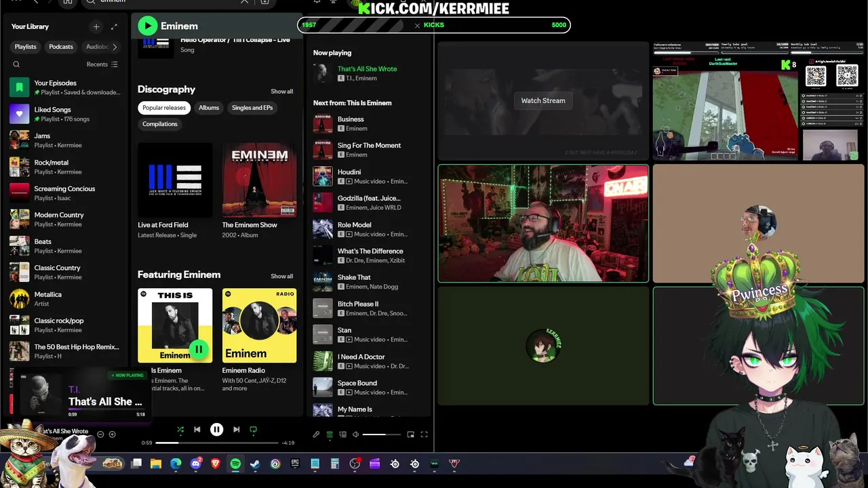Filter library by Playlists
Screen dimensions: 868x488
click(x=26, y=47)
